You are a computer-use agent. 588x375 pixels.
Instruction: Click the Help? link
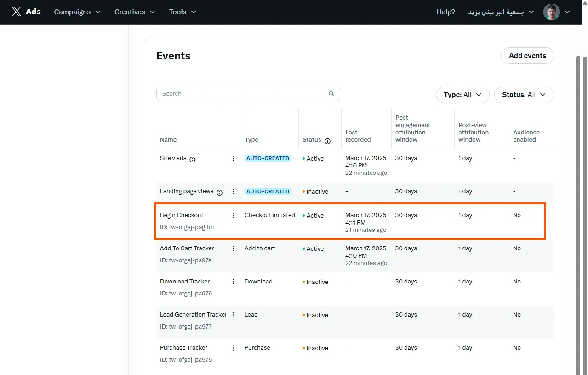(x=446, y=12)
